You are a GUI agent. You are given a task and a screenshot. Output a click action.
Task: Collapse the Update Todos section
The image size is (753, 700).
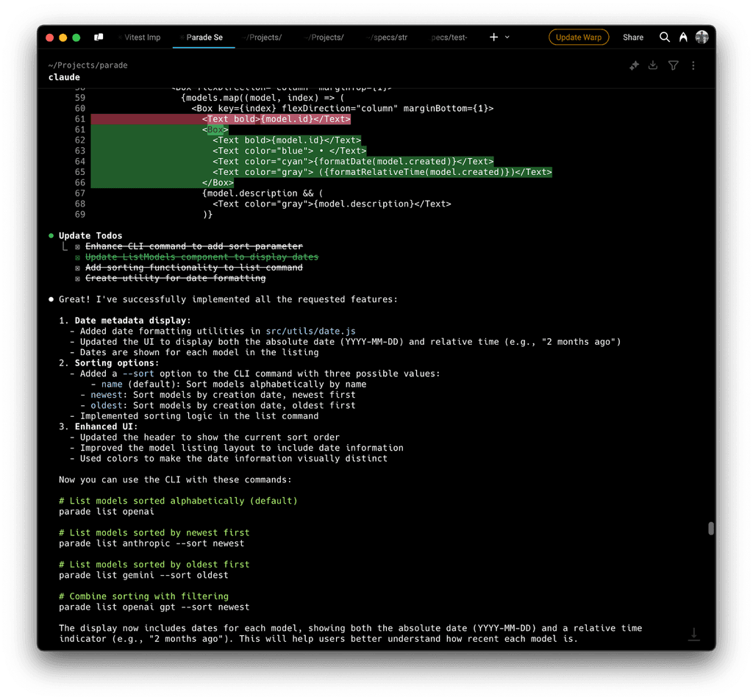tap(51, 236)
